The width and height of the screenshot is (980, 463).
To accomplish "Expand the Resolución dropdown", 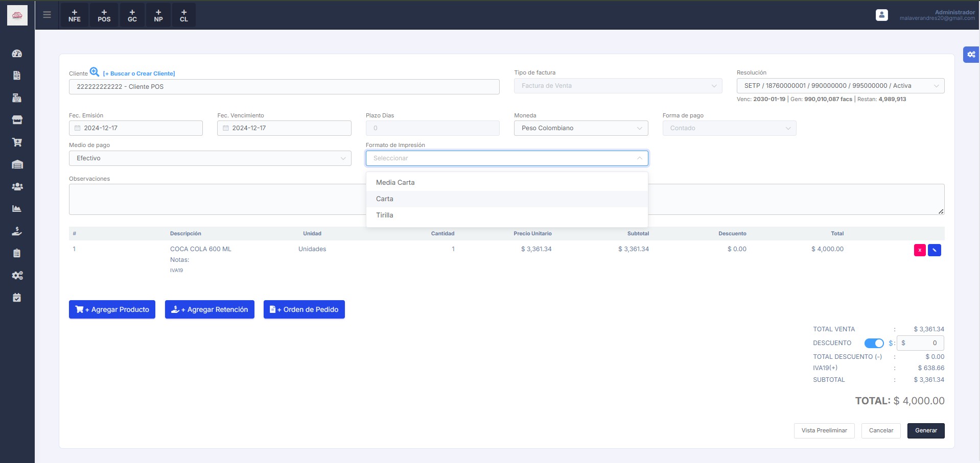I will (840, 86).
